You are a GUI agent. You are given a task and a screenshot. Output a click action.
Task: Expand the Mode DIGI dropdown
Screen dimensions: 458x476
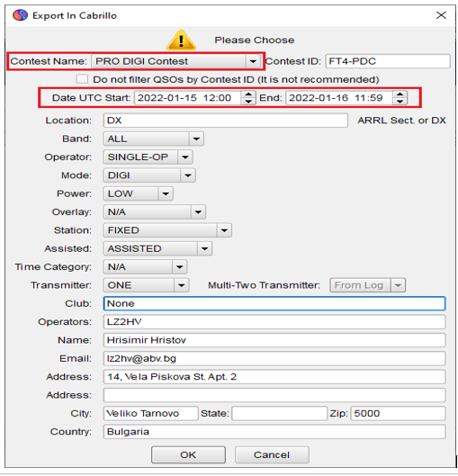click(188, 175)
